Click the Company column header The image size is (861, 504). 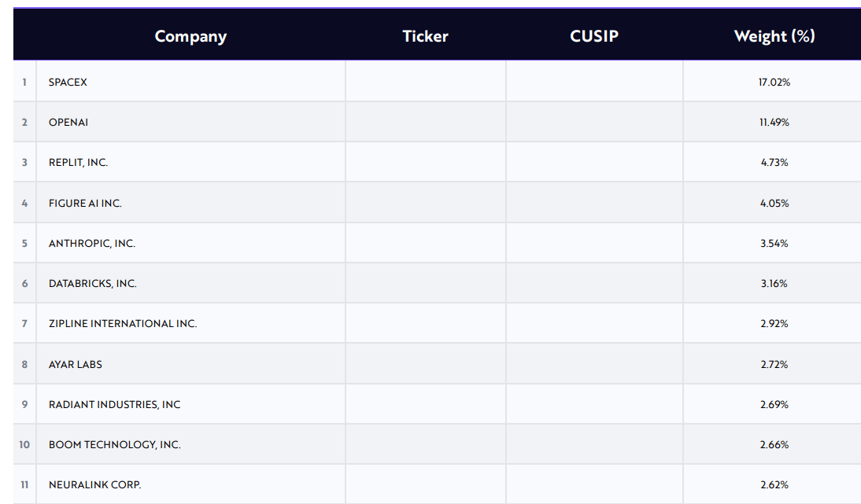point(190,36)
